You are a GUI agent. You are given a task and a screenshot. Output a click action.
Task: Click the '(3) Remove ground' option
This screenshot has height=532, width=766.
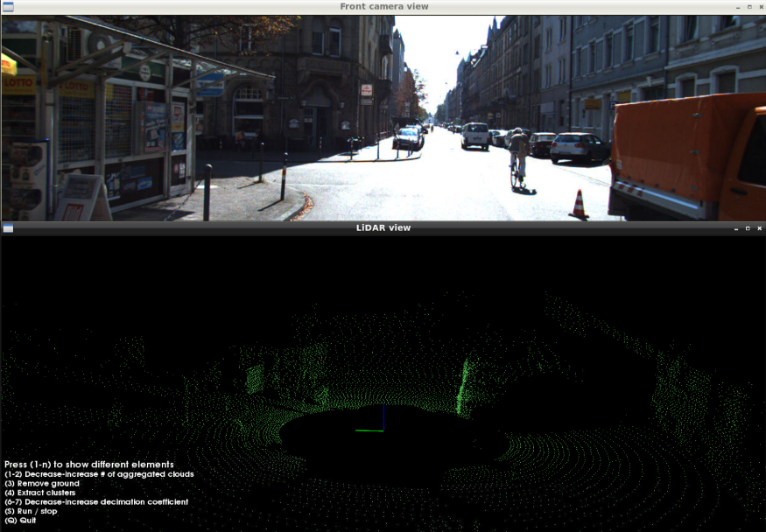[x=41, y=482]
